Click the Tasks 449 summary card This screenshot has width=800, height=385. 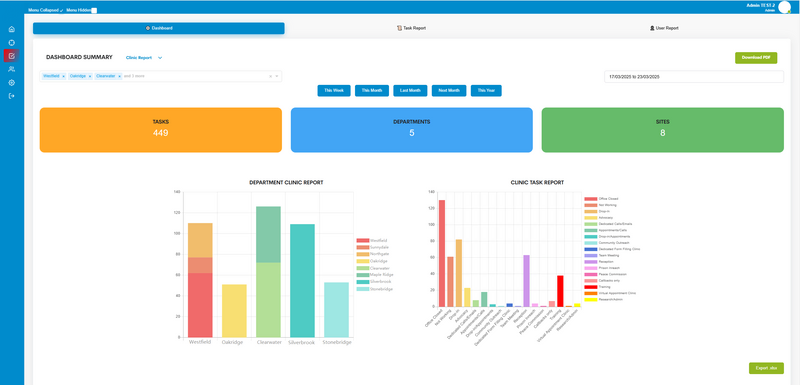pyautogui.click(x=161, y=130)
